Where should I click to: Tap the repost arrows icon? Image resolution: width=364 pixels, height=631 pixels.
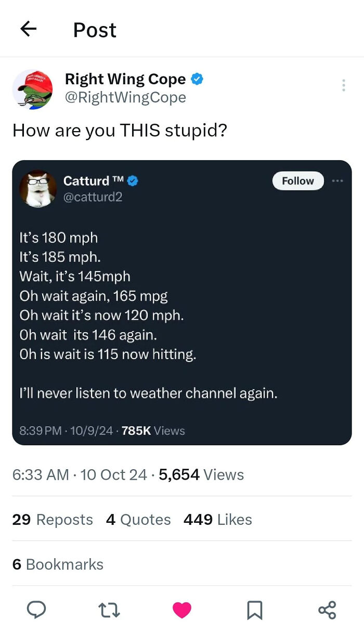click(x=109, y=609)
